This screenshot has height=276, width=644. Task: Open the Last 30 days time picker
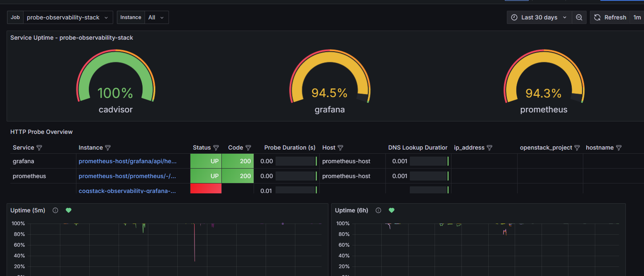539,17
